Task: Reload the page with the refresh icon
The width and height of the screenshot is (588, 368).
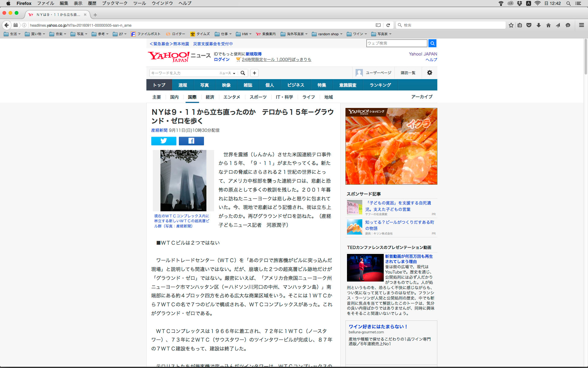Action: 388,25
